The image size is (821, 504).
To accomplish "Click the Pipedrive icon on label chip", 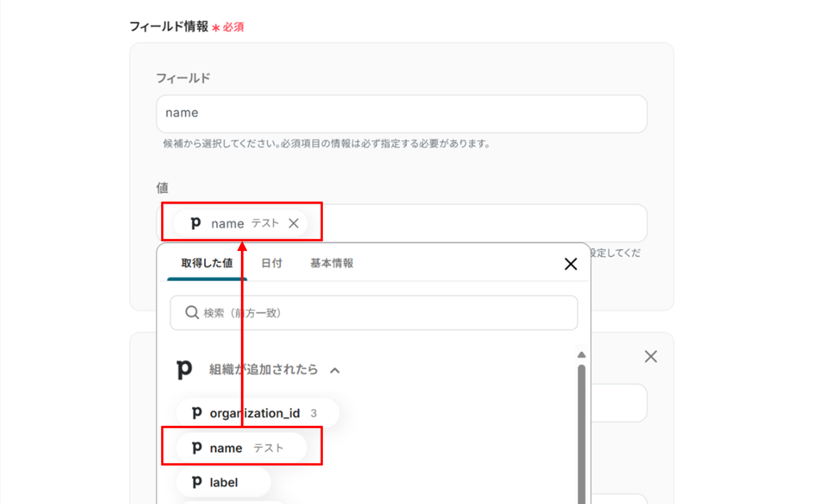I will pos(196,482).
